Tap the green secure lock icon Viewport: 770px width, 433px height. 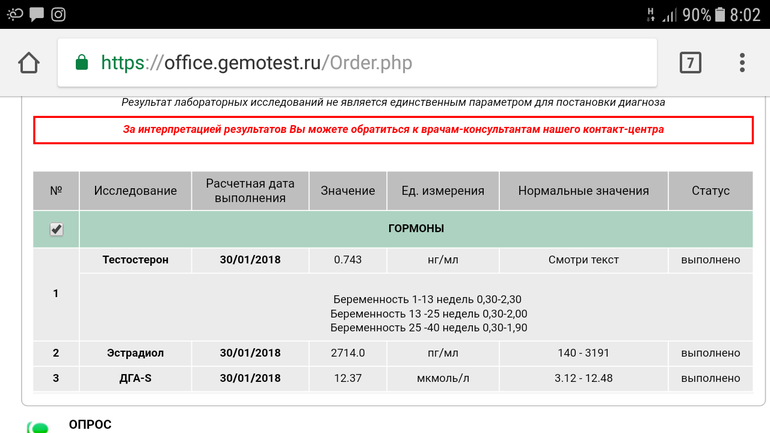coord(83,63)
